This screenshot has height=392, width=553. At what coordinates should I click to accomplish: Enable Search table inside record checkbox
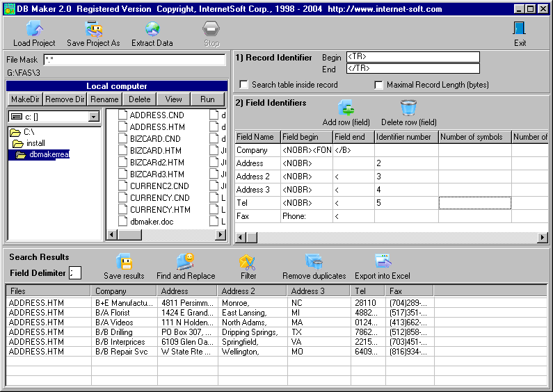click(x=243, y=85)
